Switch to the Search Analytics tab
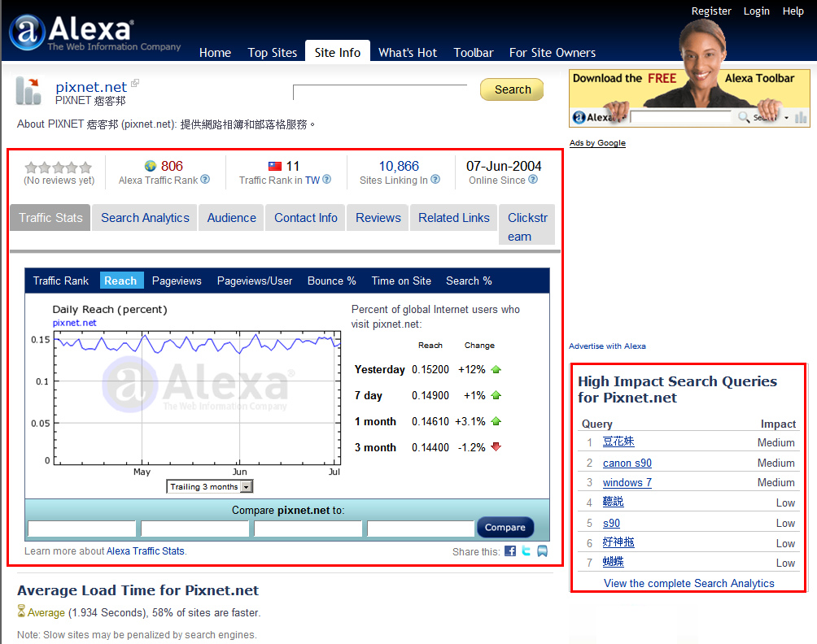Image resolution: width=817 pixels, height=644 pixels. pos(145,218)
